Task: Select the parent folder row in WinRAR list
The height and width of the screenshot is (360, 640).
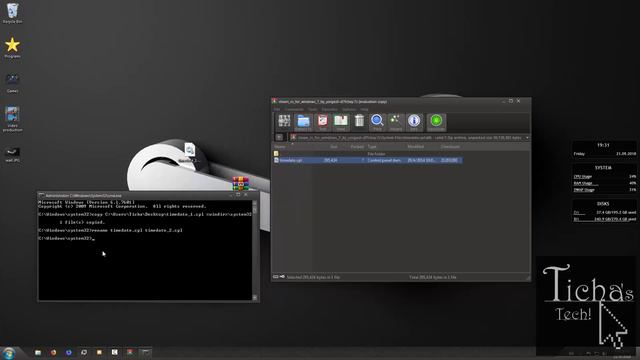Action: coord(367,154)
